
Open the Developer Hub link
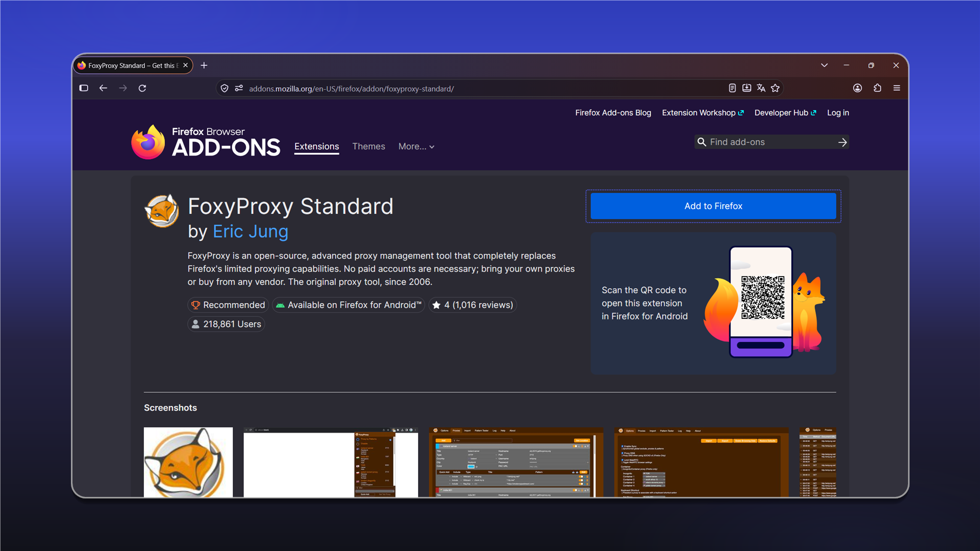(785, 113)
